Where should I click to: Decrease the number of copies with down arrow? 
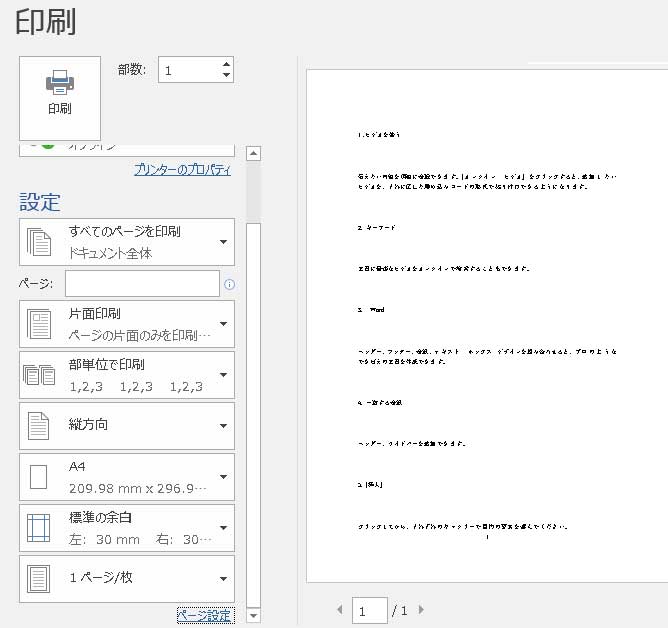226,76
